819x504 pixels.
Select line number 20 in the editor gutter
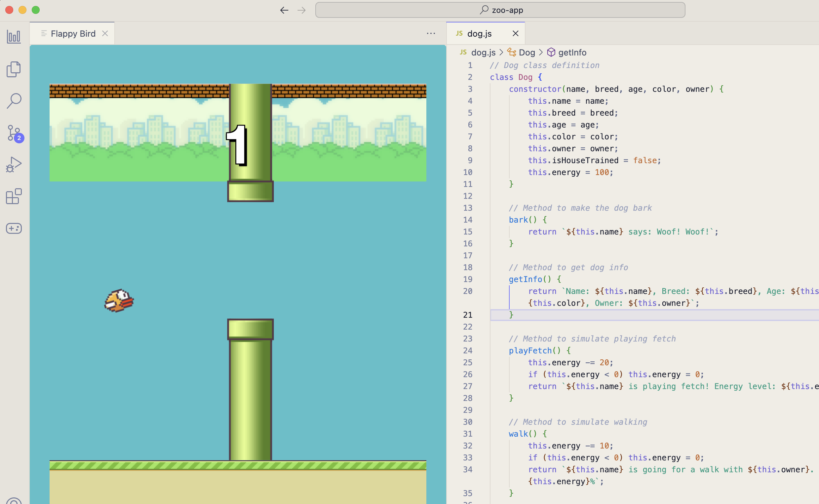point(468,291)
